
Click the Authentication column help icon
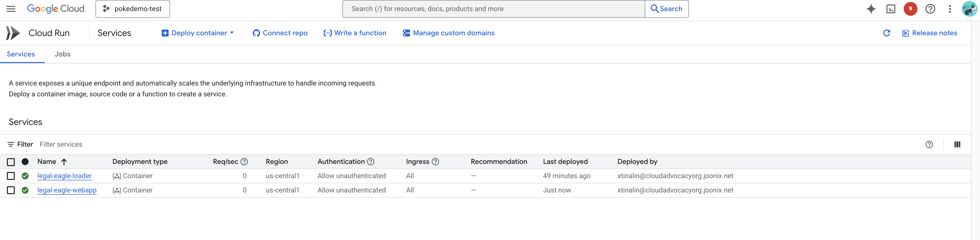[371, 162]
